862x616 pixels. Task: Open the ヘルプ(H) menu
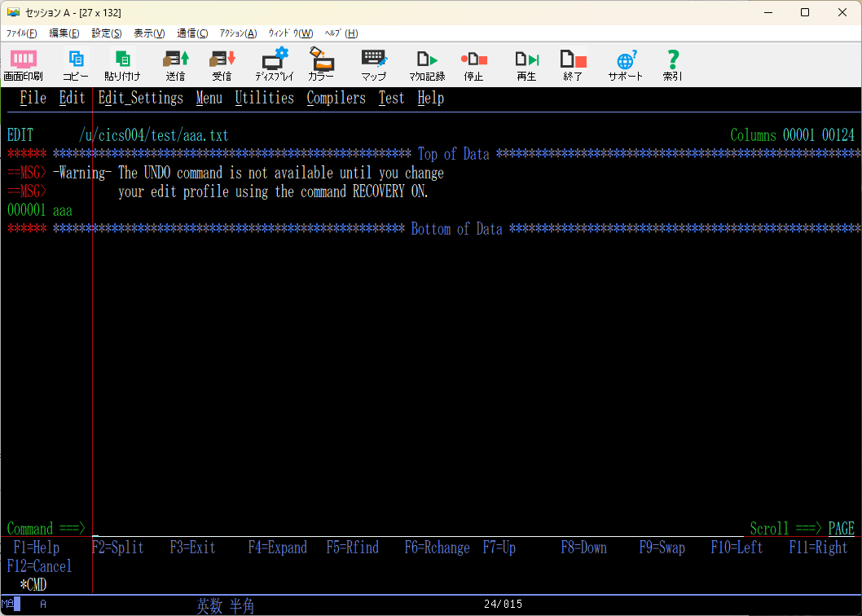point(341,33)
